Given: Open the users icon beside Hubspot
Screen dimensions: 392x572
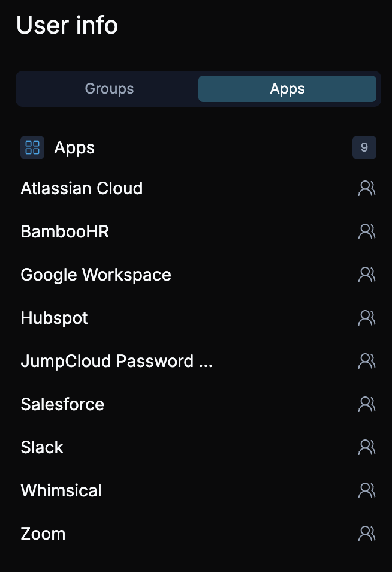Looking at the screenshot, I should click(x=367, y=318).
